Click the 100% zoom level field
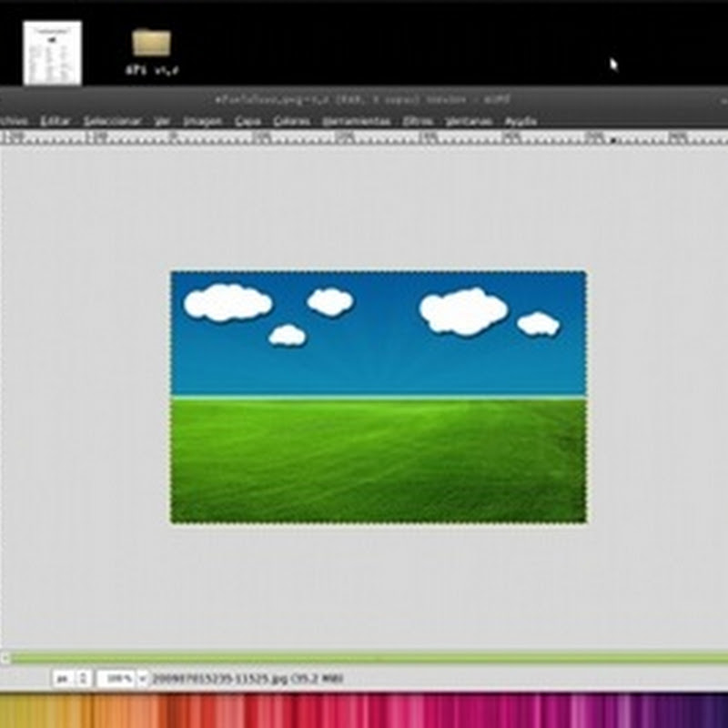 pyautogui.click(x=117, y=678)
